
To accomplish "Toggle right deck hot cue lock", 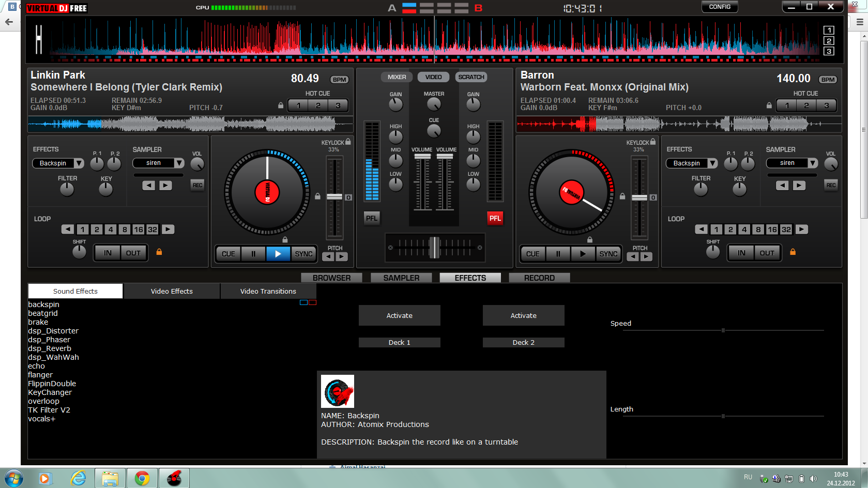I will (x=769, y=105).
